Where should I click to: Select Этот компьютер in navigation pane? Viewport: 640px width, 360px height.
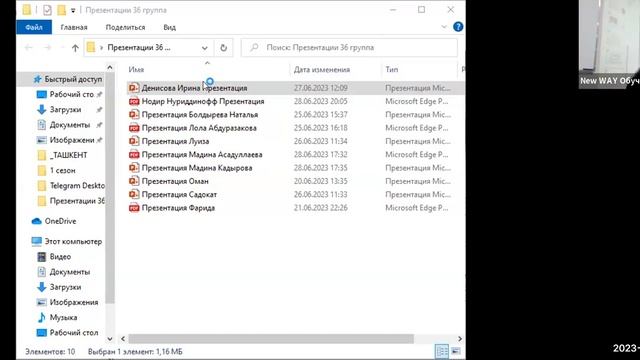pos(73,242)
